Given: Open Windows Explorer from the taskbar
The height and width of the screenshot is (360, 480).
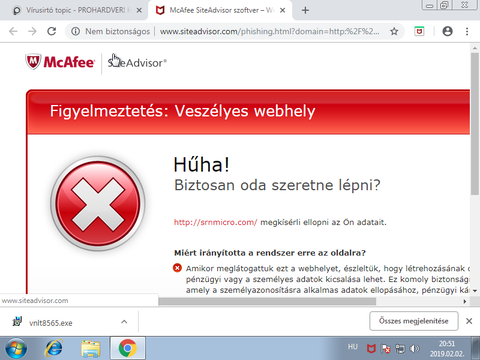Looking at the screenshot, I should (x=90, y=348).
